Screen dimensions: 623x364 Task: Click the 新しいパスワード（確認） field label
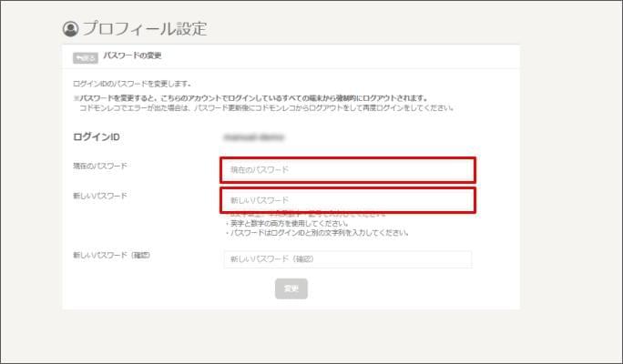pos(111,255)
